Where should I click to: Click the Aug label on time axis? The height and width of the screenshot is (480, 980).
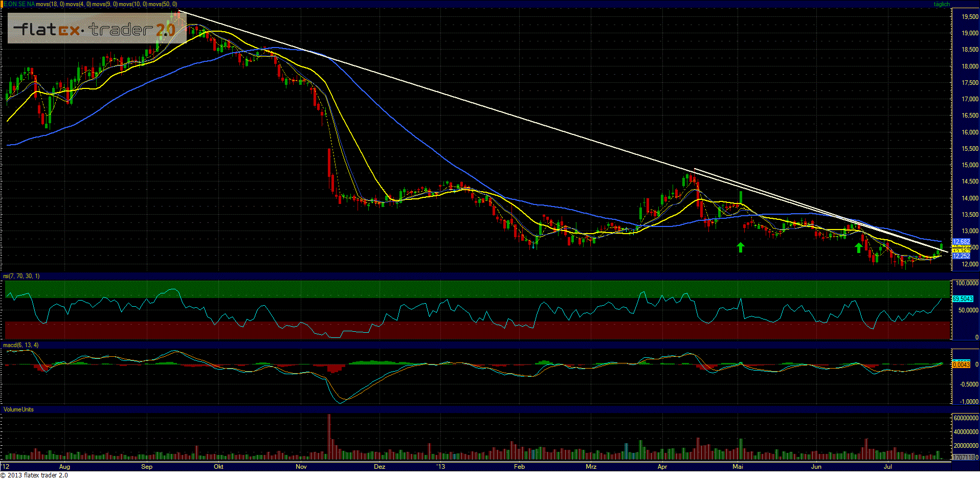(x=64, y=467)
